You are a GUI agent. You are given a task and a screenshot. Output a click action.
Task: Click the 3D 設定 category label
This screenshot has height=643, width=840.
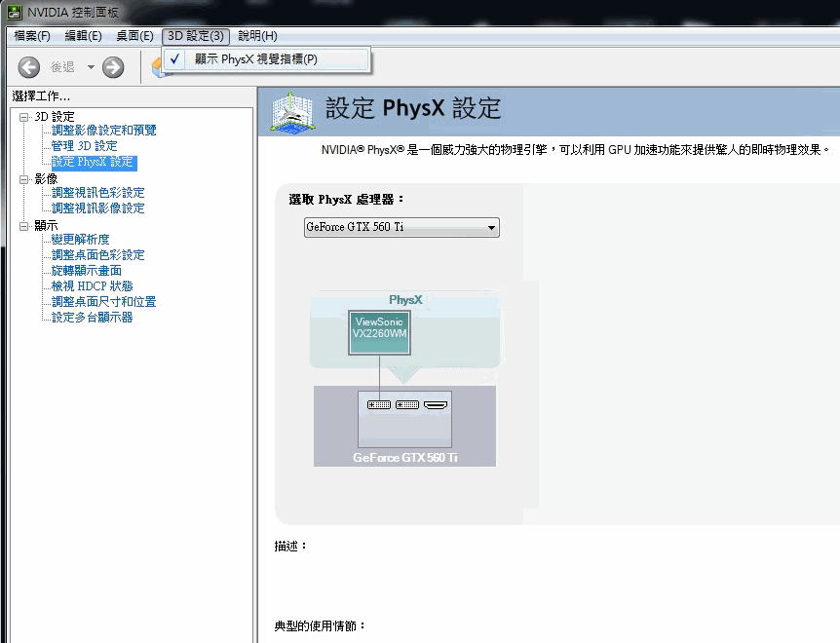[55, 117]
